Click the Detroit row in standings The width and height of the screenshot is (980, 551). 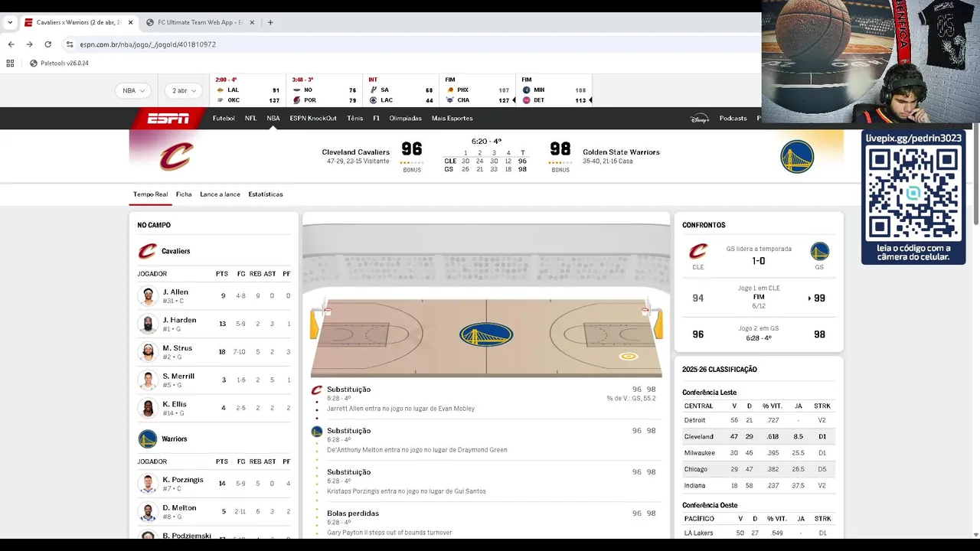(x=758, y=420)
